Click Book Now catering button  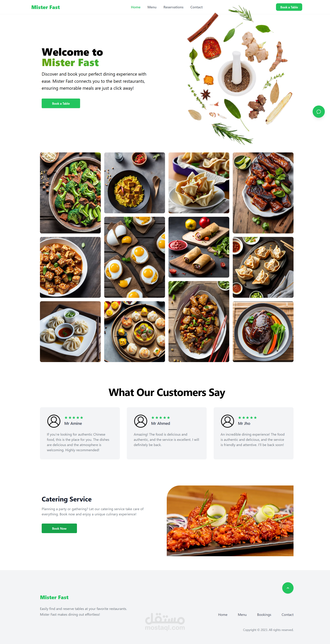[59, 528]
